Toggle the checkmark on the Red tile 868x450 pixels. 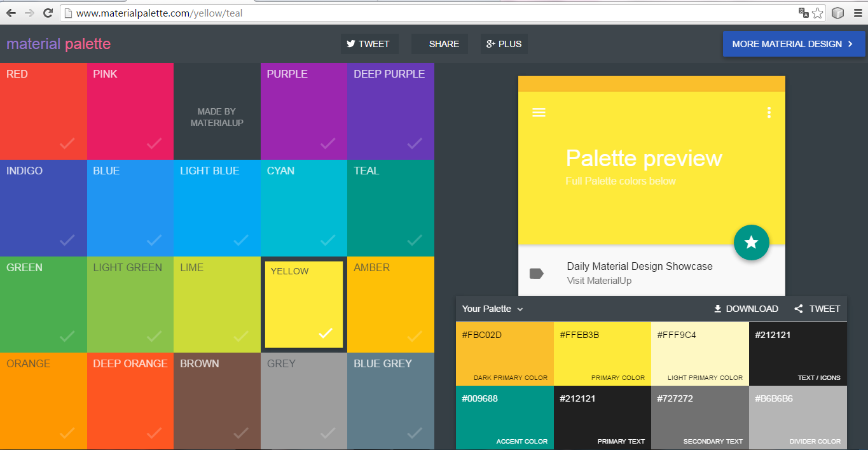click(x=67, y=144)
